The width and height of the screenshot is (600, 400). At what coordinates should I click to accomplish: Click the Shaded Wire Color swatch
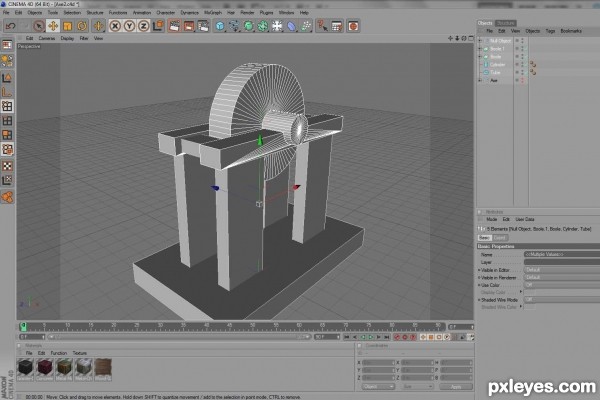click(x=529, y=307)
